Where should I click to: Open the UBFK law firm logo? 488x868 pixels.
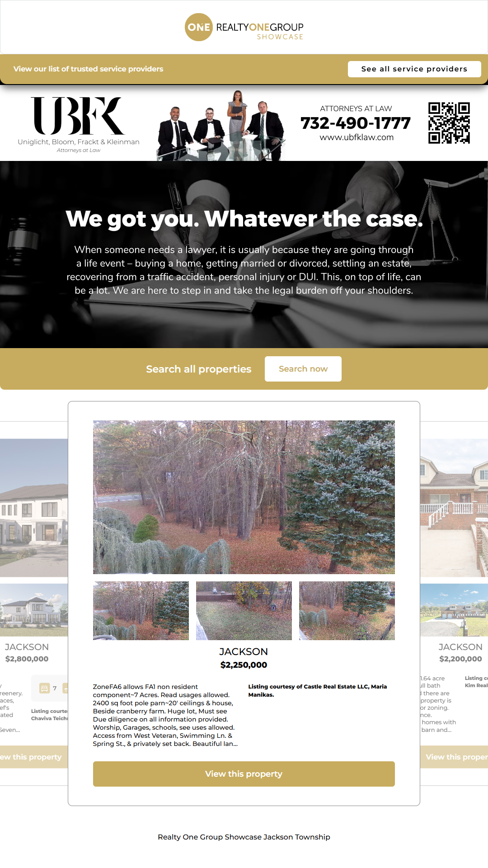click(79, 124)
